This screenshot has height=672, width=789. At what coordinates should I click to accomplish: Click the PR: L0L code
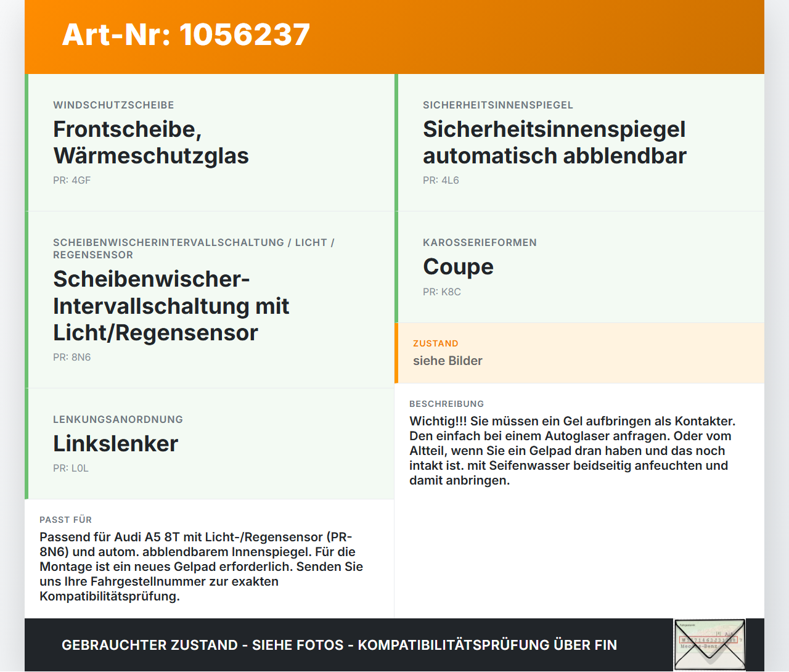click(x=71, y=468)
